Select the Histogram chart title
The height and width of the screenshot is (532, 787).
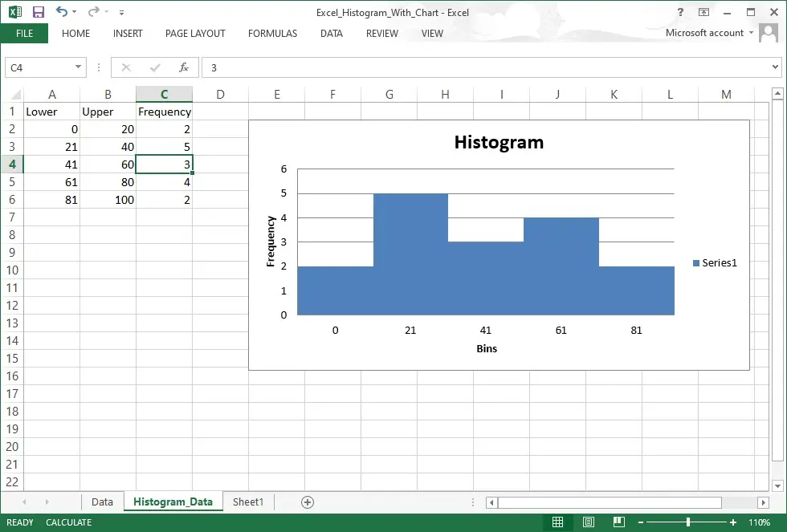click(499, 143)
